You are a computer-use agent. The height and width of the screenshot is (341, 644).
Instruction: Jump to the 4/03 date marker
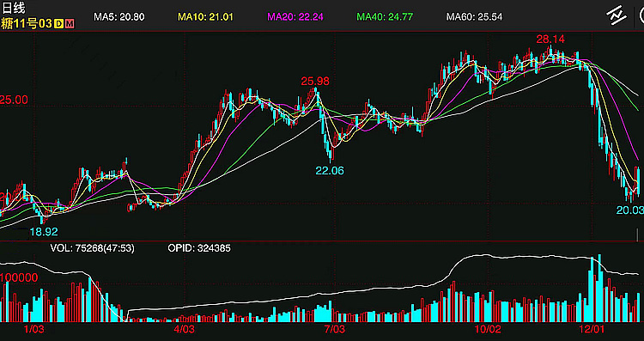[184, 329]
